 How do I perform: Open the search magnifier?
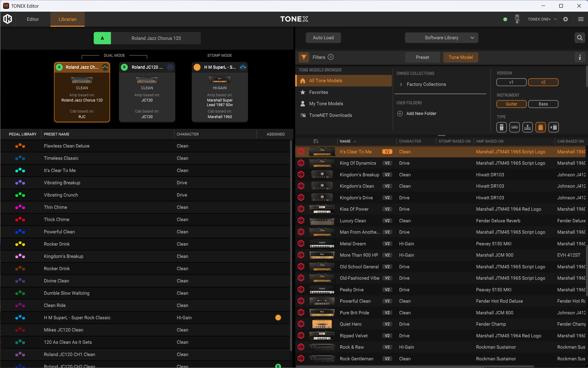pos(580,38)
